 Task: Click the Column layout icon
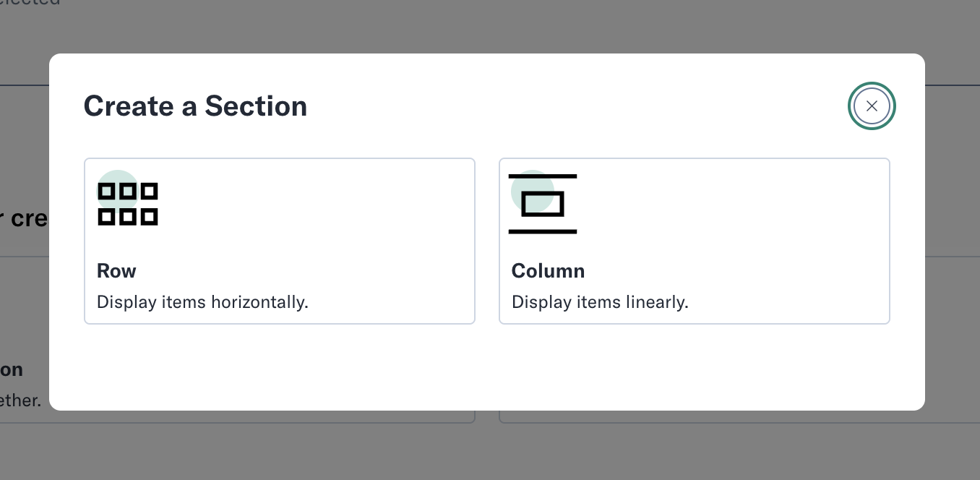click(x=543, y=204)
